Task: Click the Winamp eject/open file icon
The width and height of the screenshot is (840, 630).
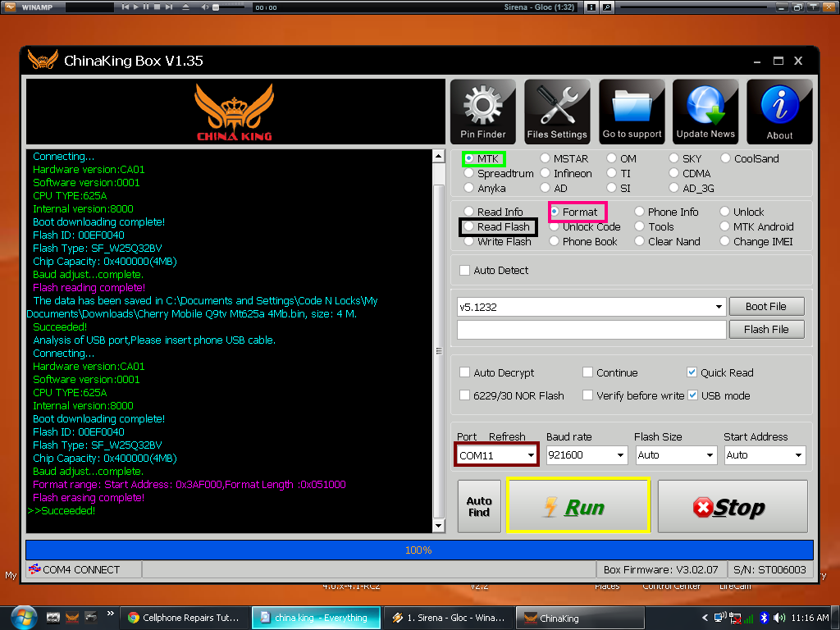Action: pyautogui.click(x=185, y=7)
